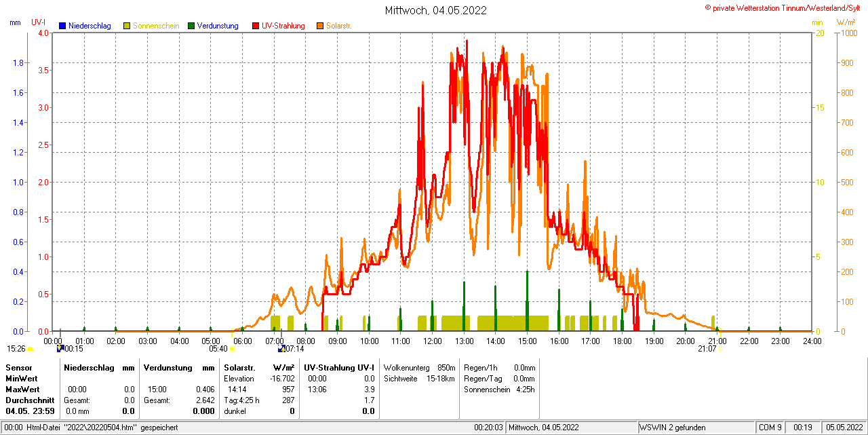Viewport: 868px width, 435px height.
Task: Click the green Verdunstung legend swatch
Action: 191,26
